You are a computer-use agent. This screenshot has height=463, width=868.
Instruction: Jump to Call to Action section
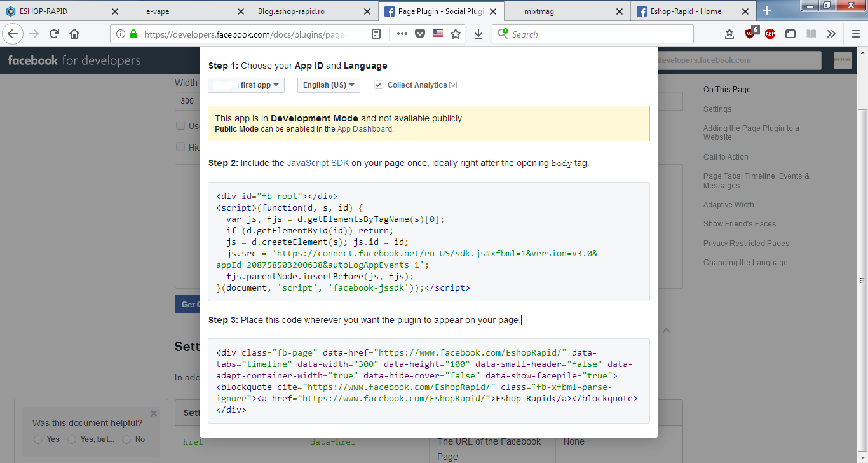pos(726,157)
